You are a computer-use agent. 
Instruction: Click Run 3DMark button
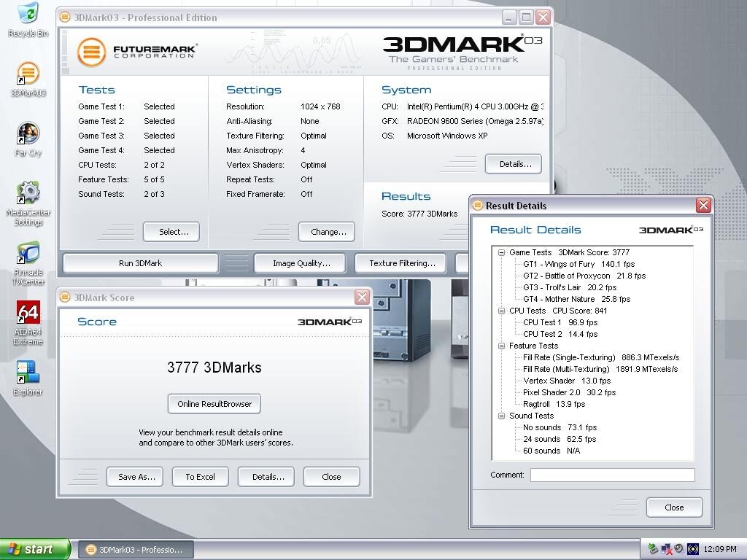141,263
